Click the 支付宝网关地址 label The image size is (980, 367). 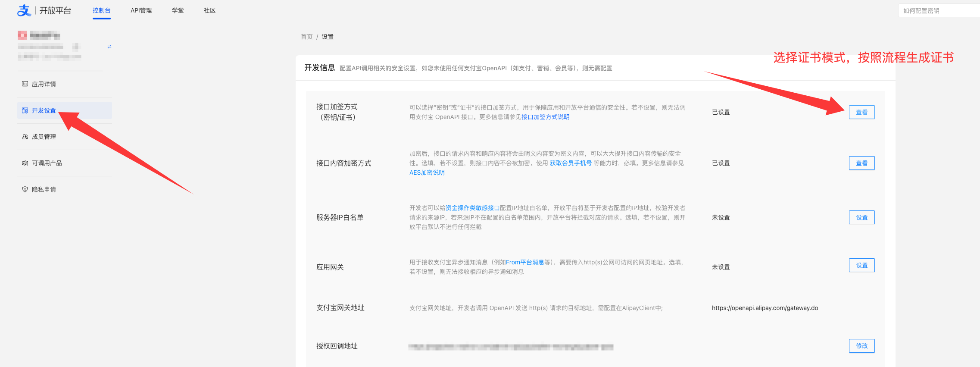click(x=340, y=307)
